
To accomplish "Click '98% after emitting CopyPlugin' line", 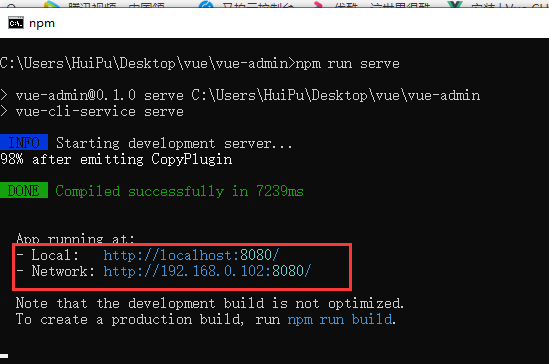I will 116,159.
